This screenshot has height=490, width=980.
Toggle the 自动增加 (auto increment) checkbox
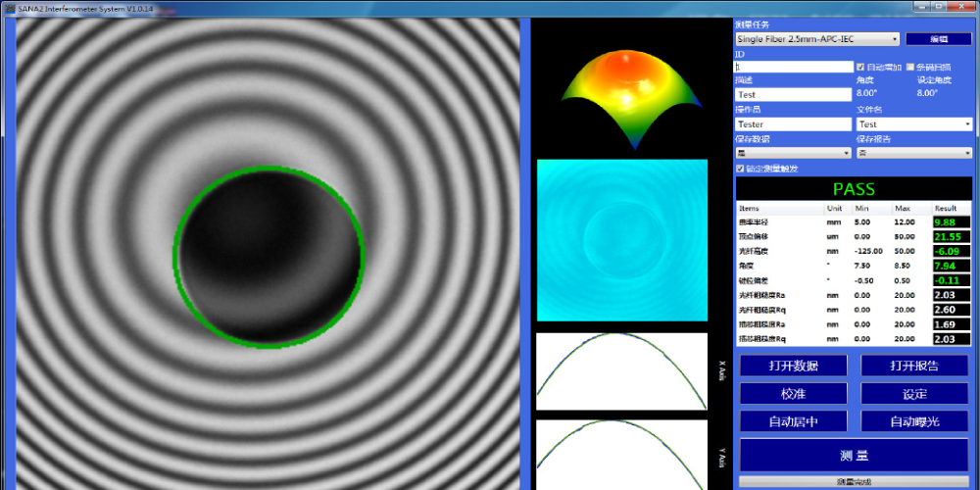[x=861, y=68]
